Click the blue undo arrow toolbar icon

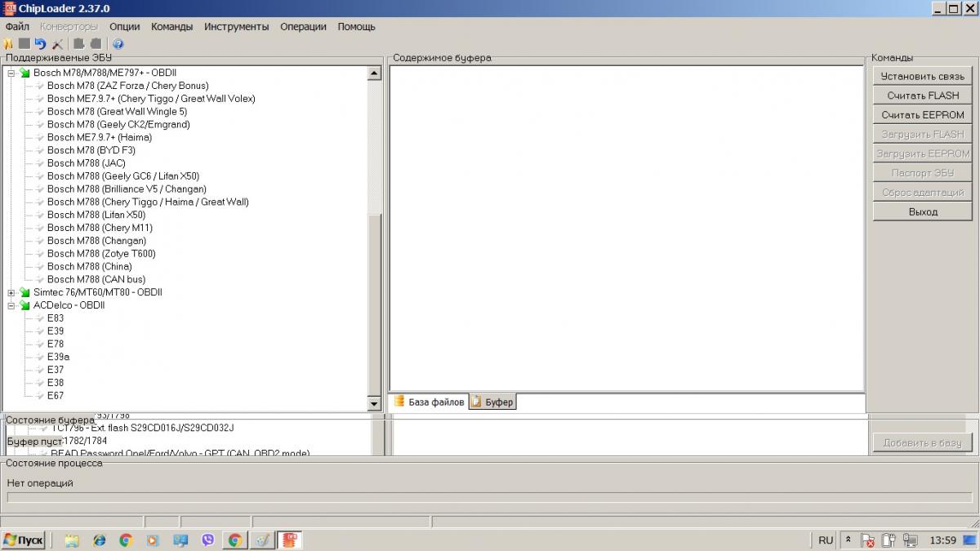tap(40, 44)
